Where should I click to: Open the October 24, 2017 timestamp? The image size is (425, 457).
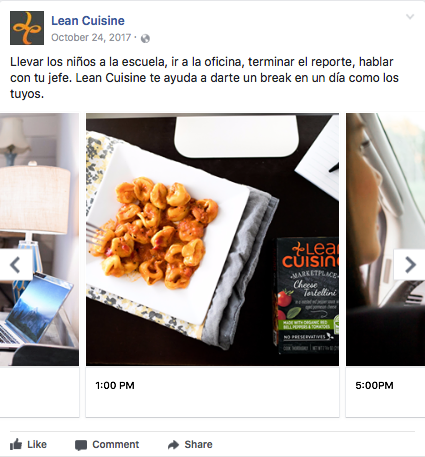click(x=91, y=37)
